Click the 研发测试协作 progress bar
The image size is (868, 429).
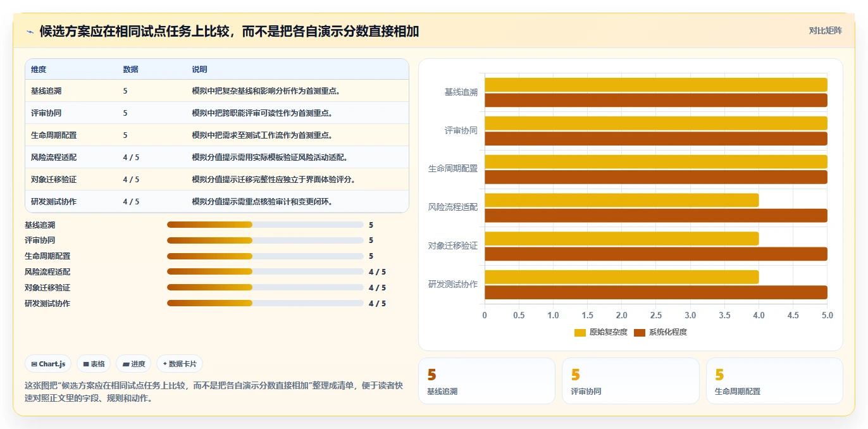(265, 303)
